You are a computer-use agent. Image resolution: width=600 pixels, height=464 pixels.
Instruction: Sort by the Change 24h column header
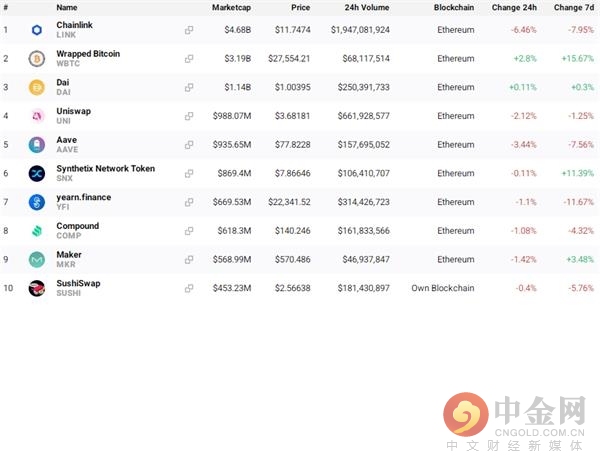(514, 7)
